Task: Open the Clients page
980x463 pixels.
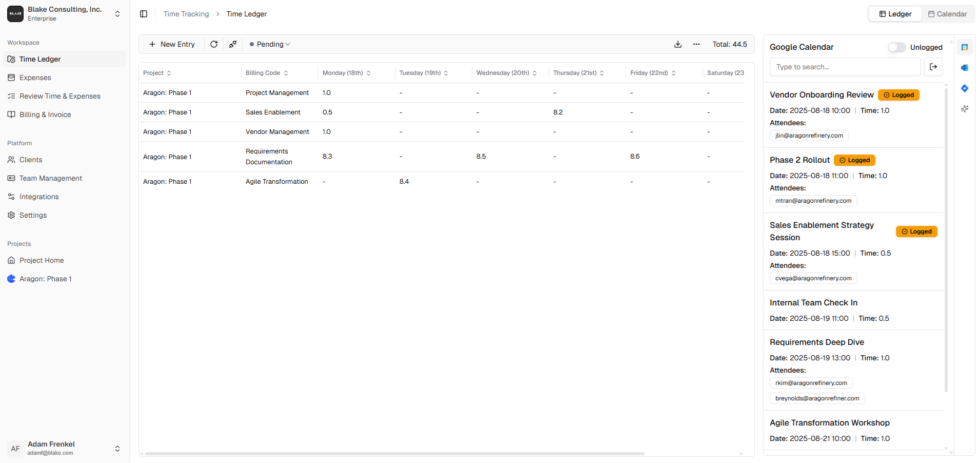Action: [x=65, y=160]
